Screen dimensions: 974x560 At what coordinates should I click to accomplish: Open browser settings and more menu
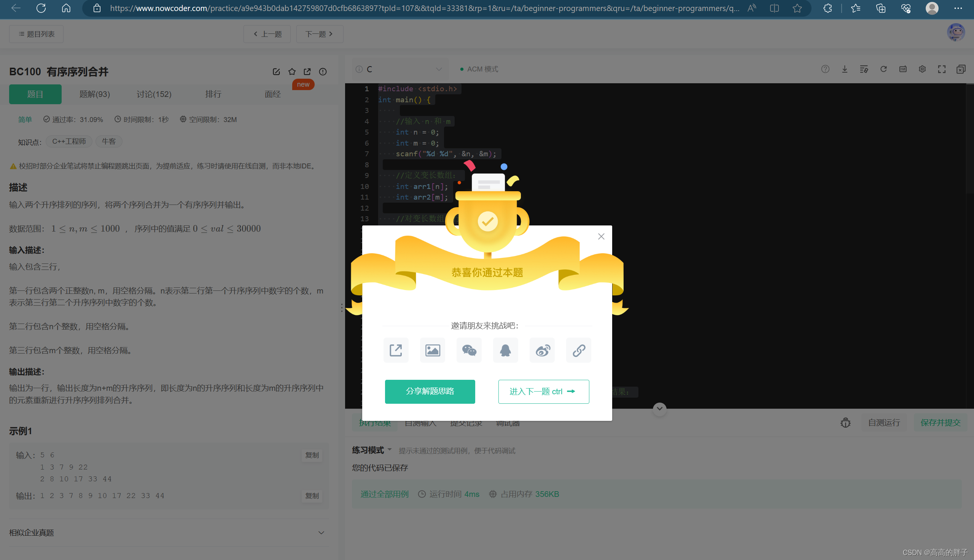(x=958, y=8)
